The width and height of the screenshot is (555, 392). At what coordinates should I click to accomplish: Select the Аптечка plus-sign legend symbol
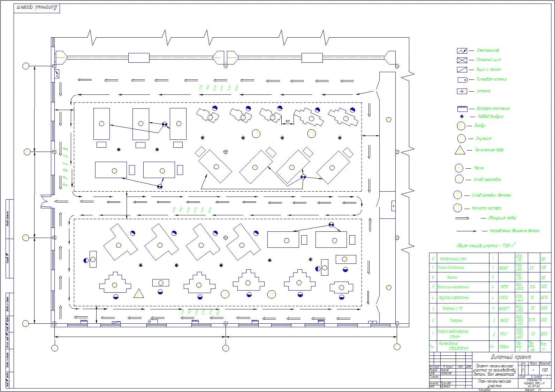(x=462, y=91)
